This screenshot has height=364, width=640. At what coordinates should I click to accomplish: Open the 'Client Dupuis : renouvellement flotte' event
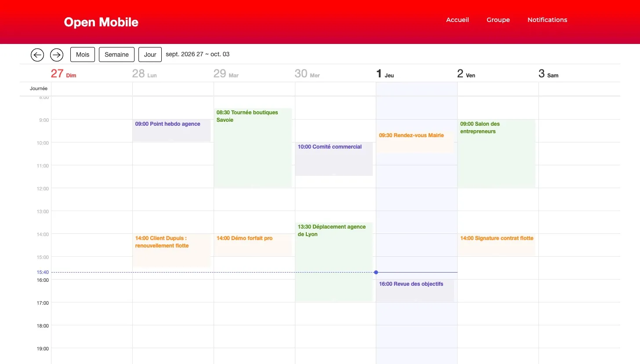click(x=171, y=251)
